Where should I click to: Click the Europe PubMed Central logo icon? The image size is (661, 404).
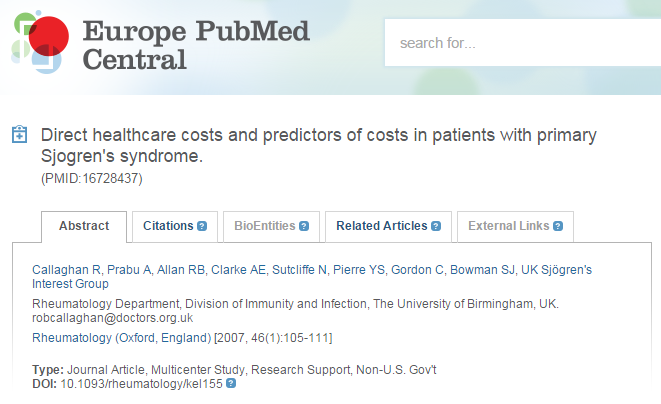pyautogui.click(x=37, y=43)
